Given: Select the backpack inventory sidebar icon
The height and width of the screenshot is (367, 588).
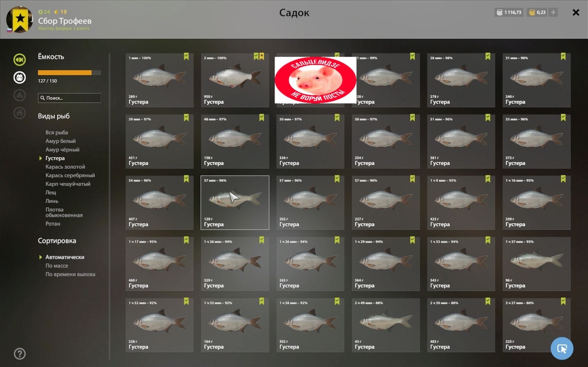Looking at the screenshot, I should (20, 77).
